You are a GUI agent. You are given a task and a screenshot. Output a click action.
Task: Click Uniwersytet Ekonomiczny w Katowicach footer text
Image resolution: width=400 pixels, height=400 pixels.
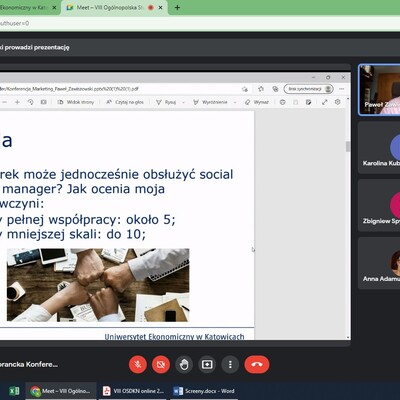tap(174, 337)
